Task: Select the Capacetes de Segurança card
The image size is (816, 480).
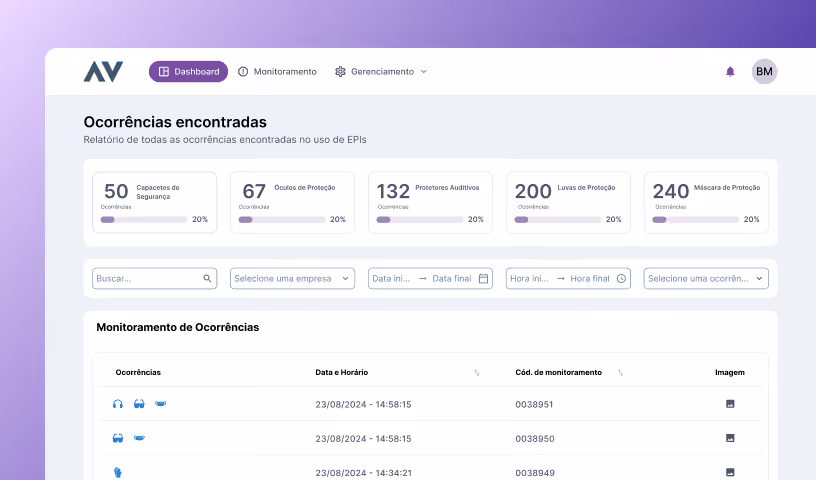Action: coord(155,203)
